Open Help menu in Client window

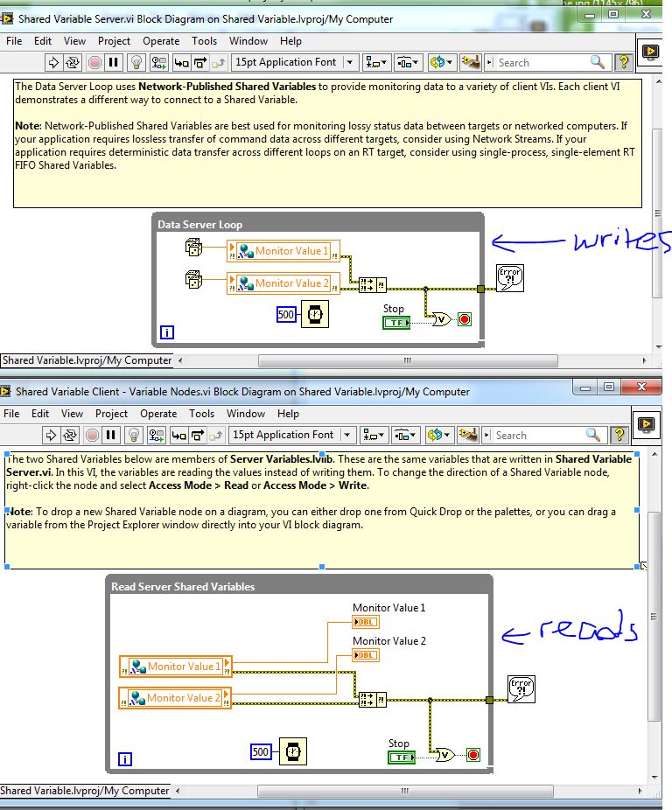coord(288,414)
